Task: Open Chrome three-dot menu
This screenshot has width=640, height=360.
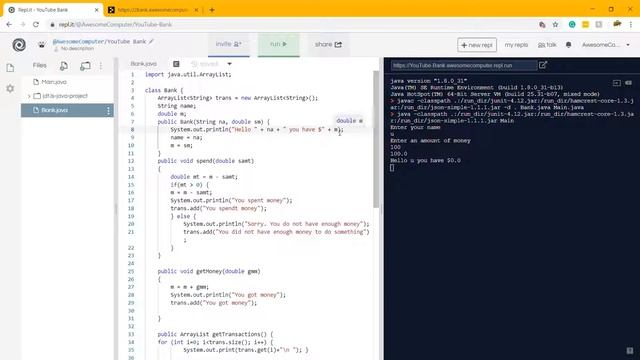Action: point(631,24)
